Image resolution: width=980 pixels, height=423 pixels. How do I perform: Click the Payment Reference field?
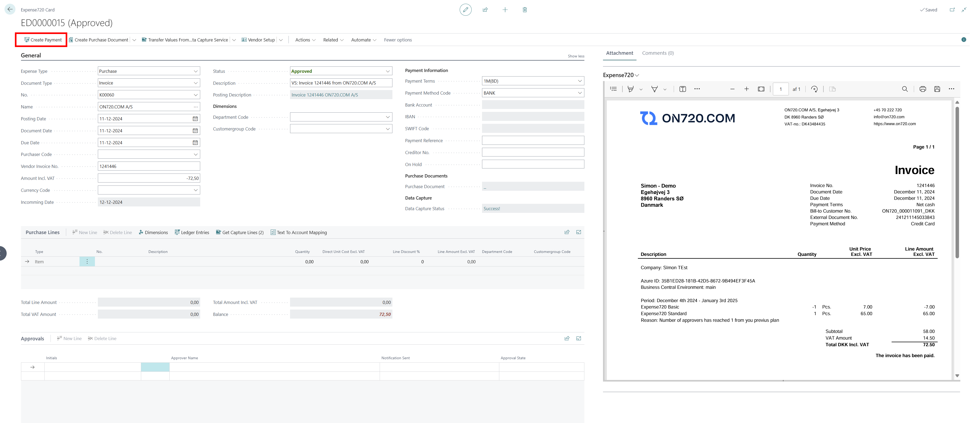(533, 141)
